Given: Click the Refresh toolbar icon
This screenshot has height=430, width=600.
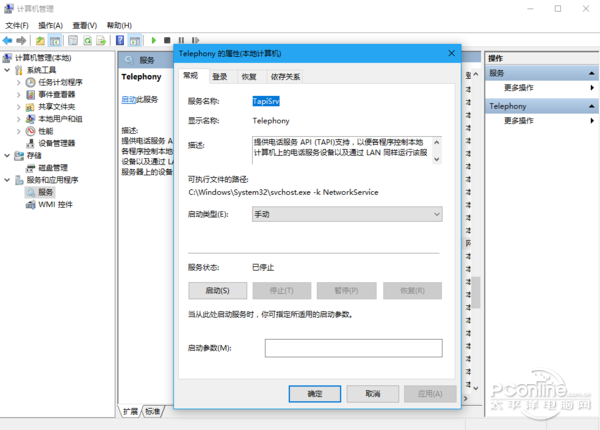Looking at the screenshot, I should 87,40.
